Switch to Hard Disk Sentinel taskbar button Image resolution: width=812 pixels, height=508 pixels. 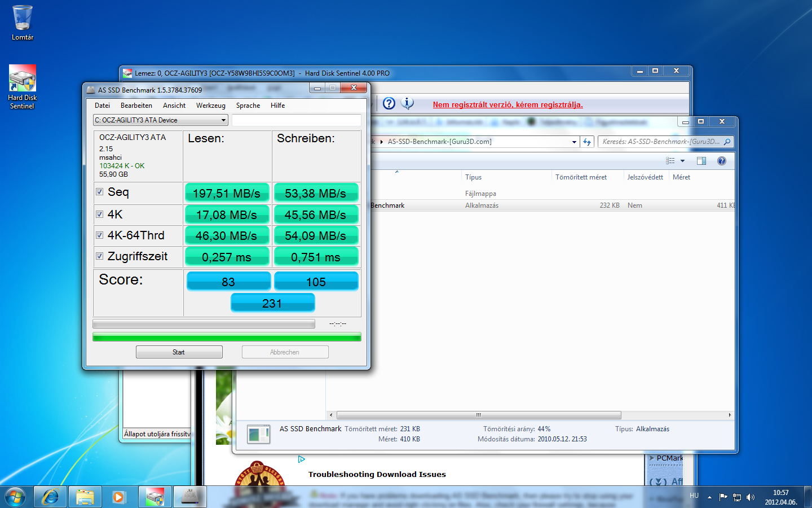tap(155, 497)
